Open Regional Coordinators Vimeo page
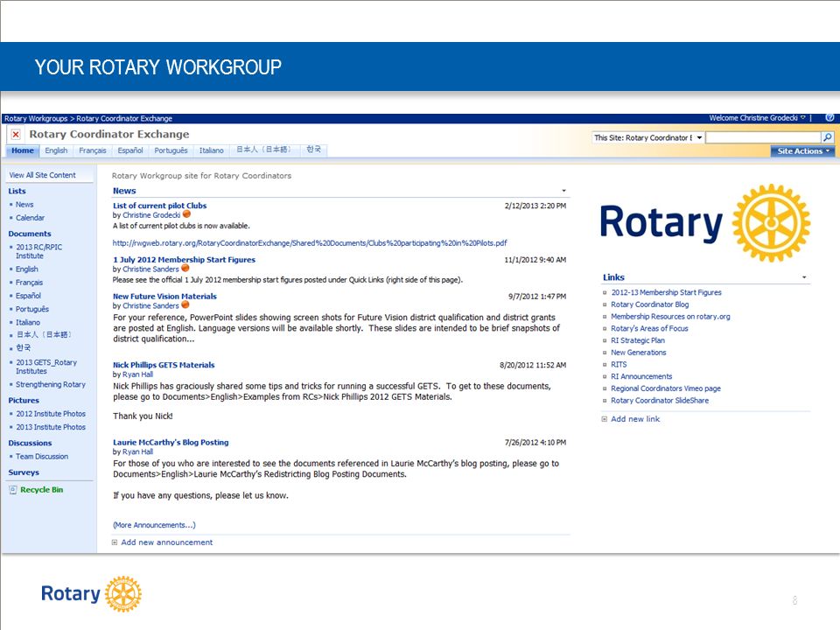 tap(666, 388)
